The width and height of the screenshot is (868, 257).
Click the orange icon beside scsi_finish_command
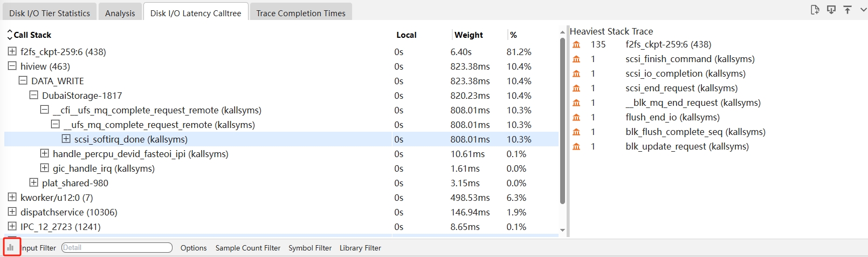(576, 59)
